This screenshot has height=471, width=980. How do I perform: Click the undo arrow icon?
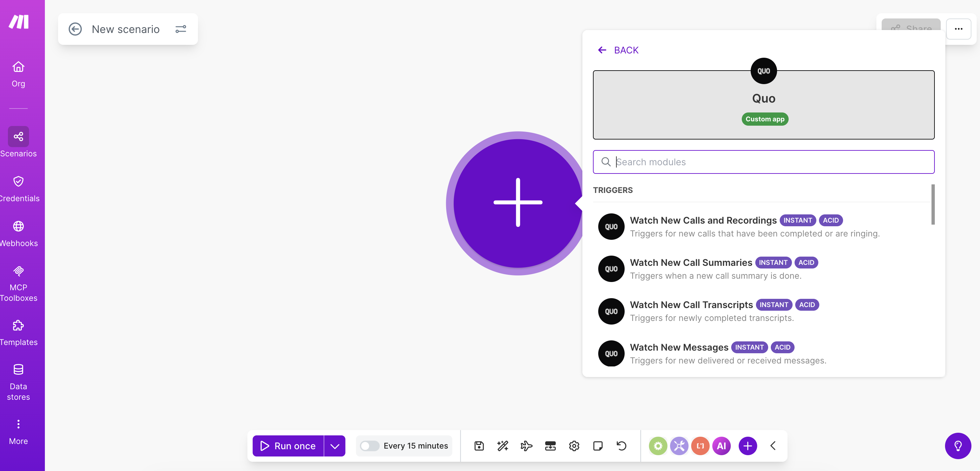(x=621, y=446)
